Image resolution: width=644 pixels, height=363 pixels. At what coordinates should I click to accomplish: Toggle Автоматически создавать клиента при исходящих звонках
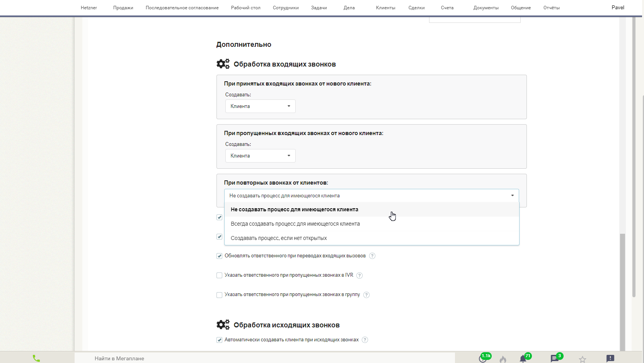point(219,340)
